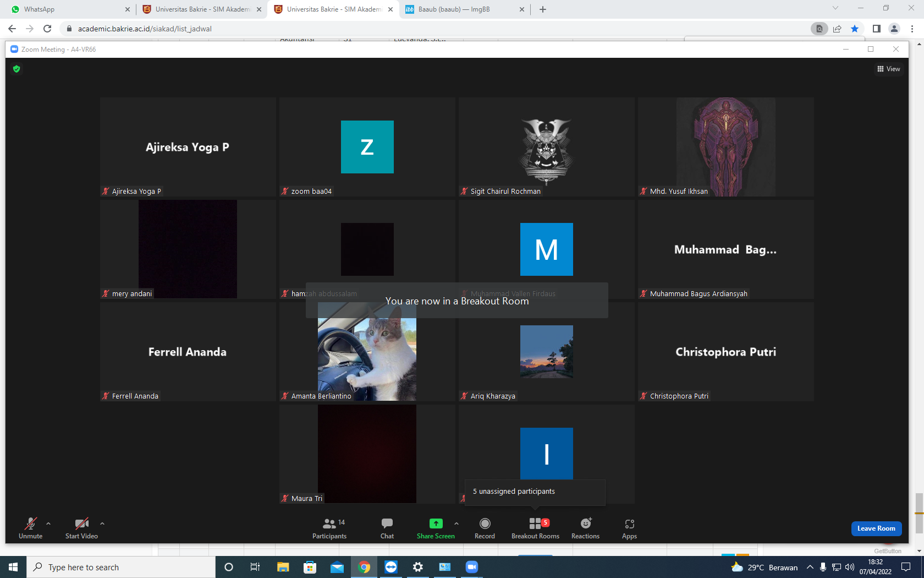Open the Chat panel
The height and width of the screenshot is (578, 924).
387,528
